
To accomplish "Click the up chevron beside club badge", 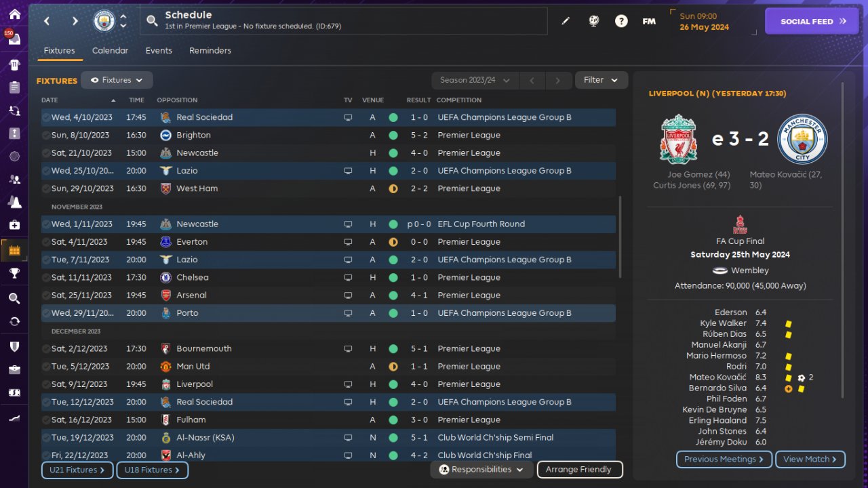I will (123, 16).
